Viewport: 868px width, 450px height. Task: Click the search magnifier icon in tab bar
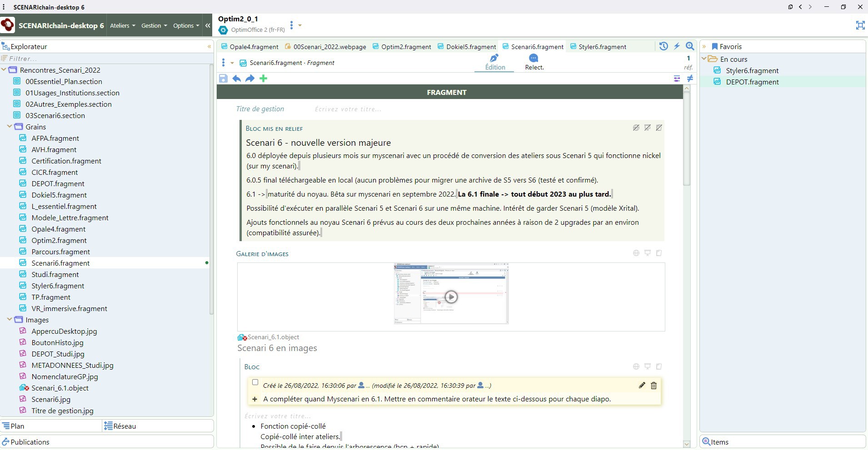690,46
